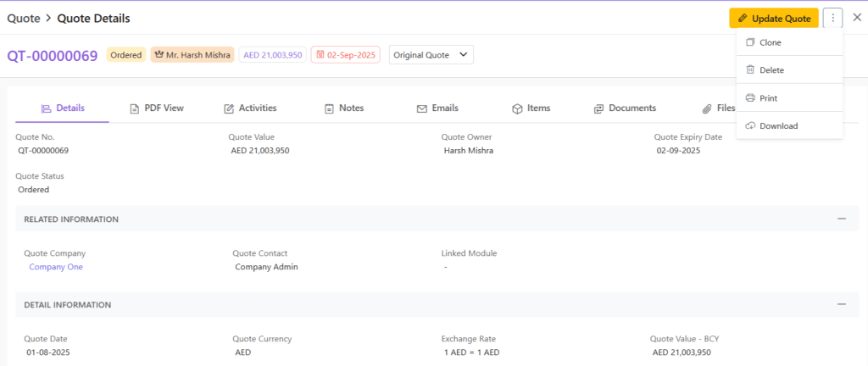
Task: Switch to the PDF View tab
Action: point(157,108)
